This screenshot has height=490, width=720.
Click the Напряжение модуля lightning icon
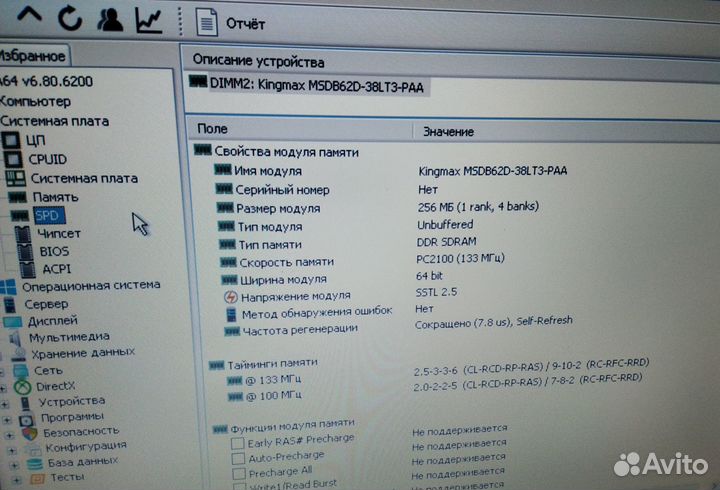point(231,297)
